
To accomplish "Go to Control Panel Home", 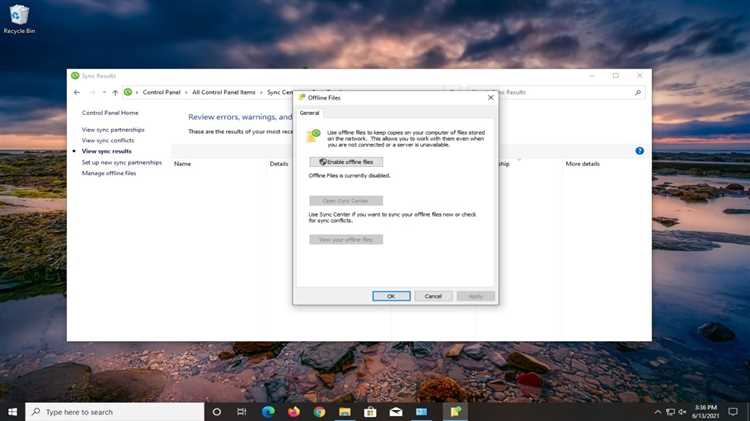I will pos(110,113).
